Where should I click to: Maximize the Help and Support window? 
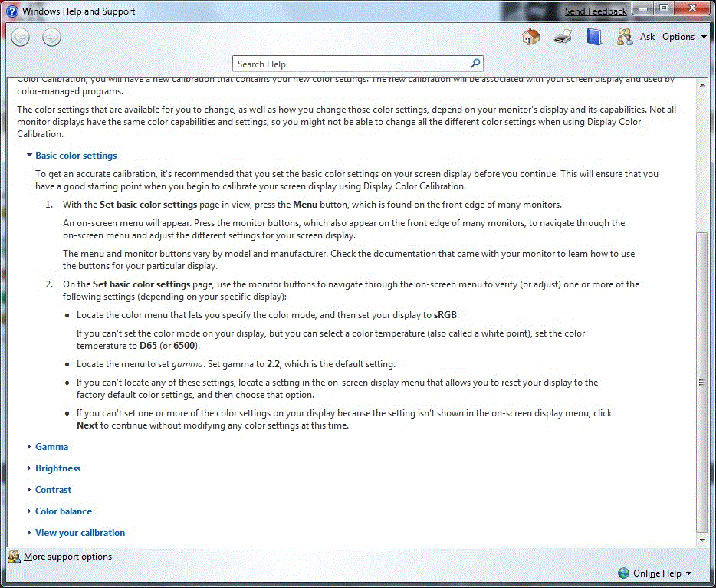(664, 8)
